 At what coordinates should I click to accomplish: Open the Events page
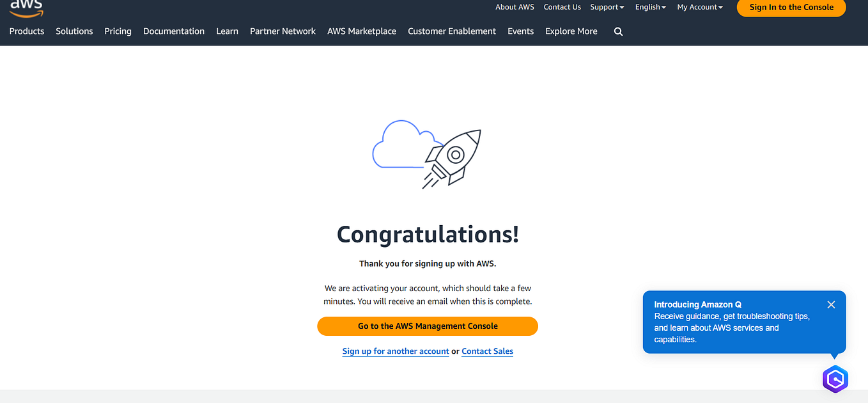click(520, 31)
